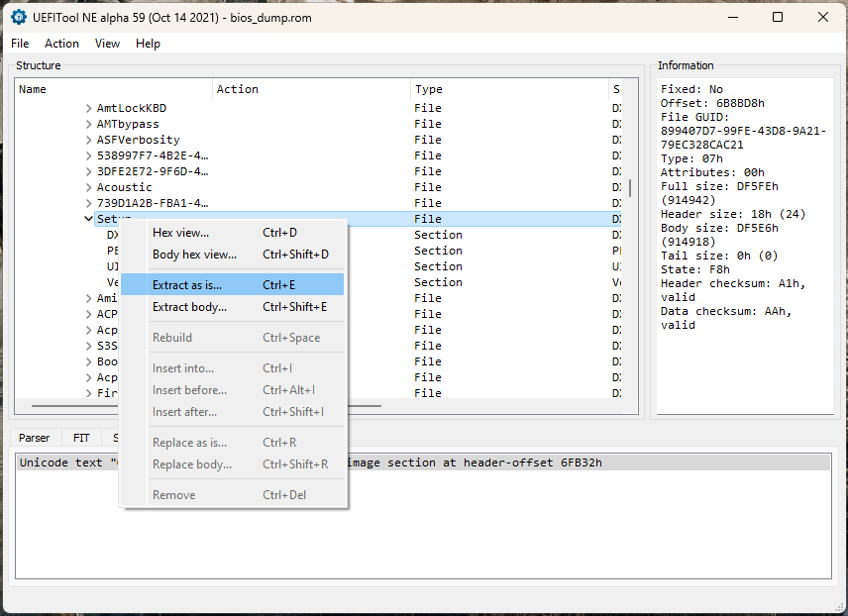
Task: Click the Action column header
Action: point(311,89)
